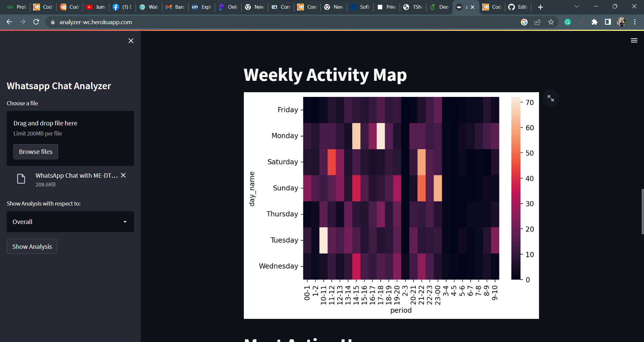The image size is (644, 342).
Task: Bookmark the page using the star icon
Action: point(550,22)
